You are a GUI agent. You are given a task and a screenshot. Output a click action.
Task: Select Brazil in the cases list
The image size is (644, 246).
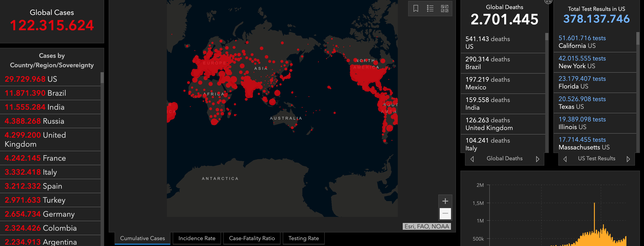(50, 93)
